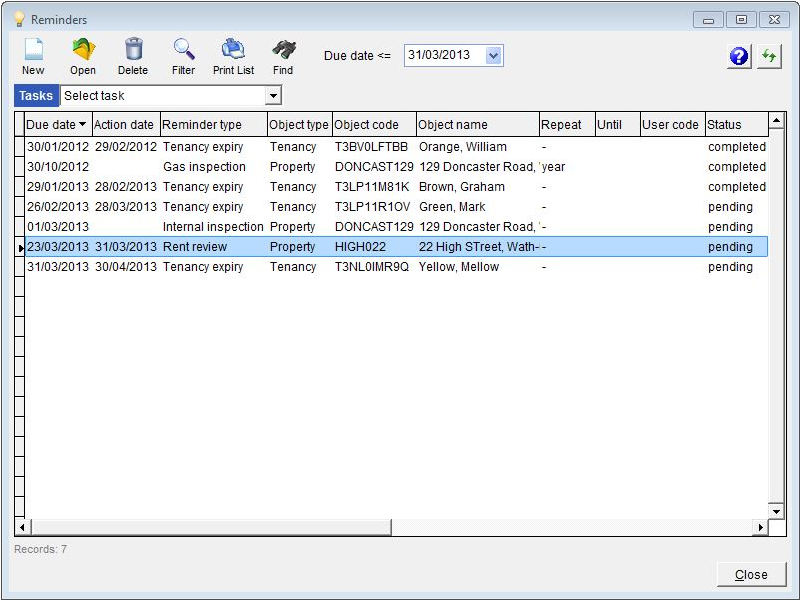Image resolution: width=800 pixels, height=600 pixels.
Task: Click the horizontal scrollbar thumb
Action: point(211,527)
